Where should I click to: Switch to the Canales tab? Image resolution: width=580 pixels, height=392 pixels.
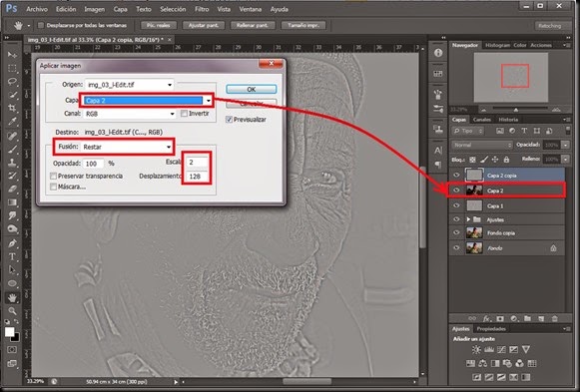(x=482, y=120)
